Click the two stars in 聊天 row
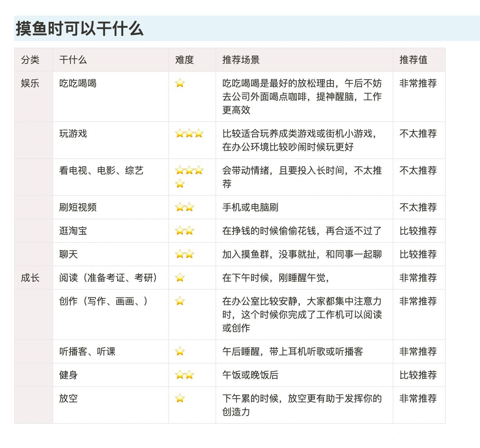The image size is (480, 448). point(185,254)
